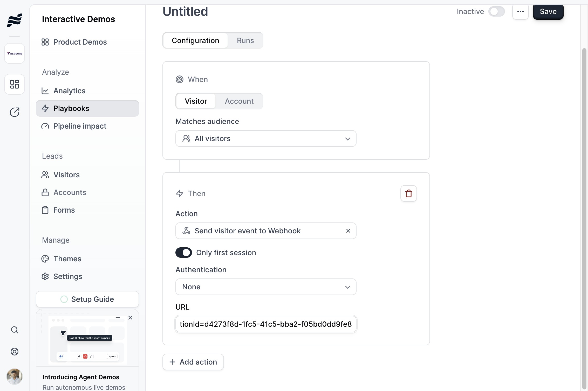The height and width of the screenshot is (391, 588).
Task: Delete the Then action with trash icon
Action: point(408,193)
